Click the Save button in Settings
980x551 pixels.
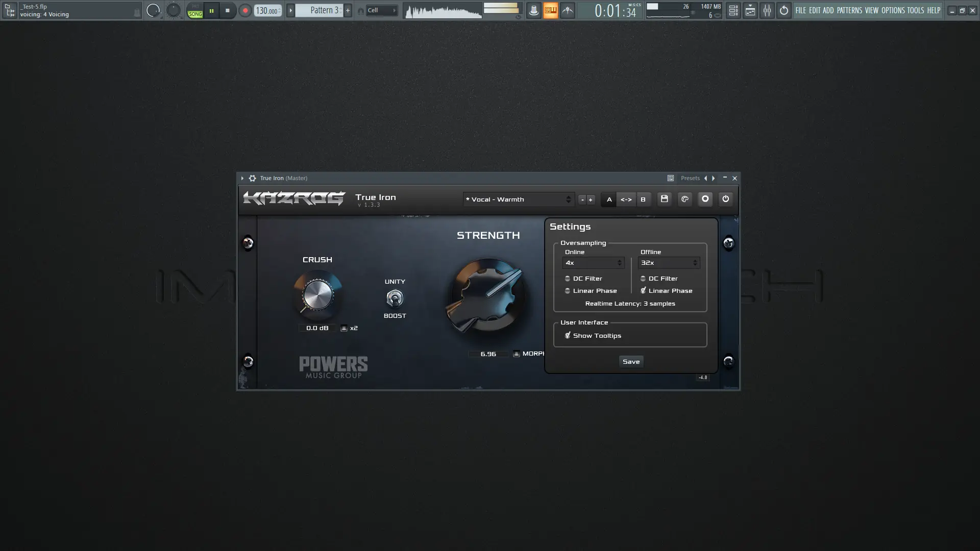pos(631,362)
